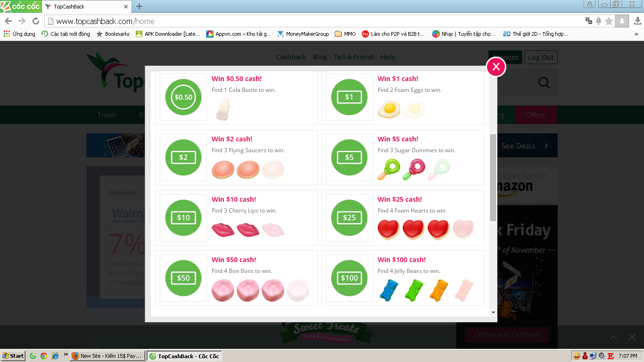Open the Cốc Cốc browser main menu
This screenshot has height=362, width=644.
[x=20, y=6]
